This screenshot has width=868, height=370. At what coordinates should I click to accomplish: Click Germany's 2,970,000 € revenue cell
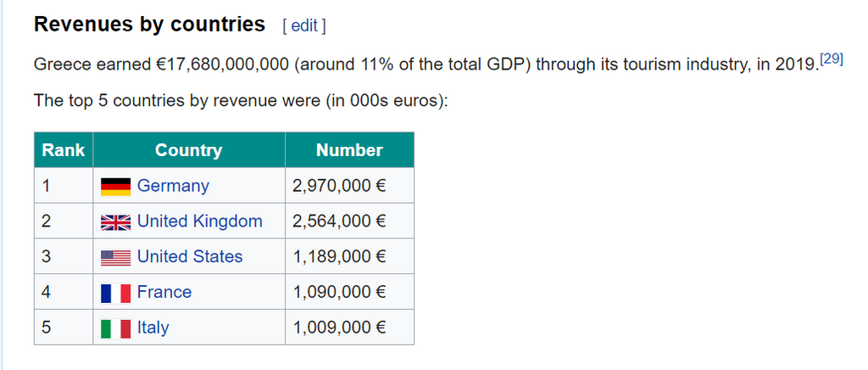(340, 186)
